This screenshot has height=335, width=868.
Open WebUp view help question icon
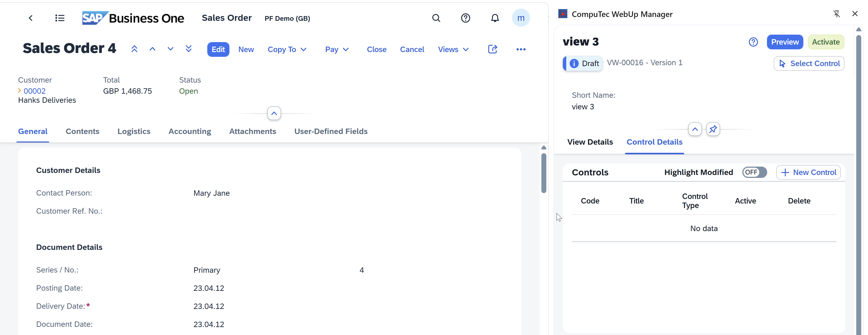pos(753,42)
